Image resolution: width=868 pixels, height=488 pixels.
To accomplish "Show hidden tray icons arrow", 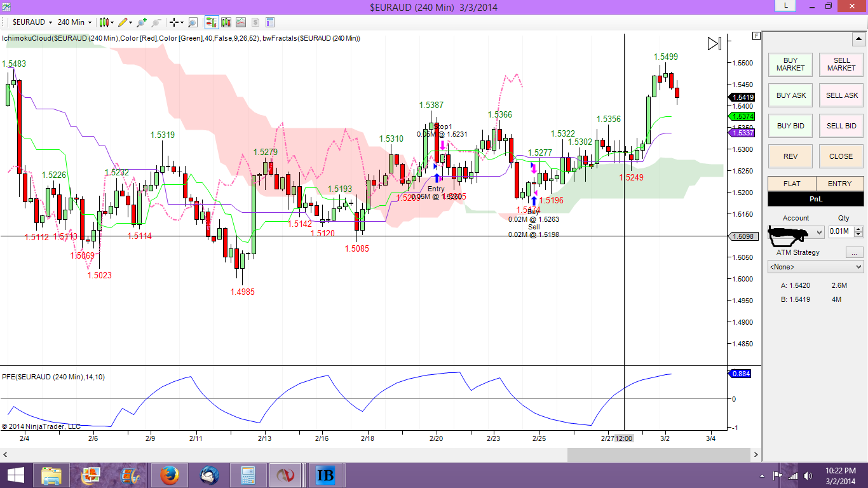I will (763, 475).
